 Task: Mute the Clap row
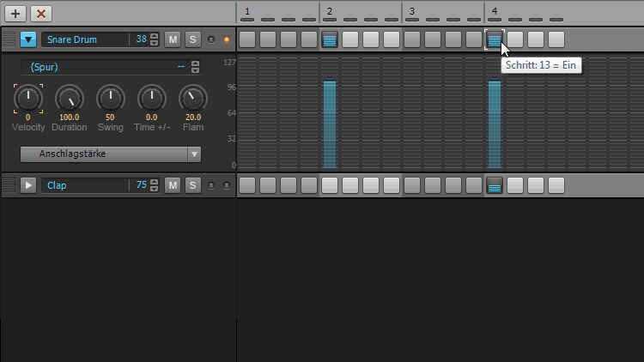point(173,185)
